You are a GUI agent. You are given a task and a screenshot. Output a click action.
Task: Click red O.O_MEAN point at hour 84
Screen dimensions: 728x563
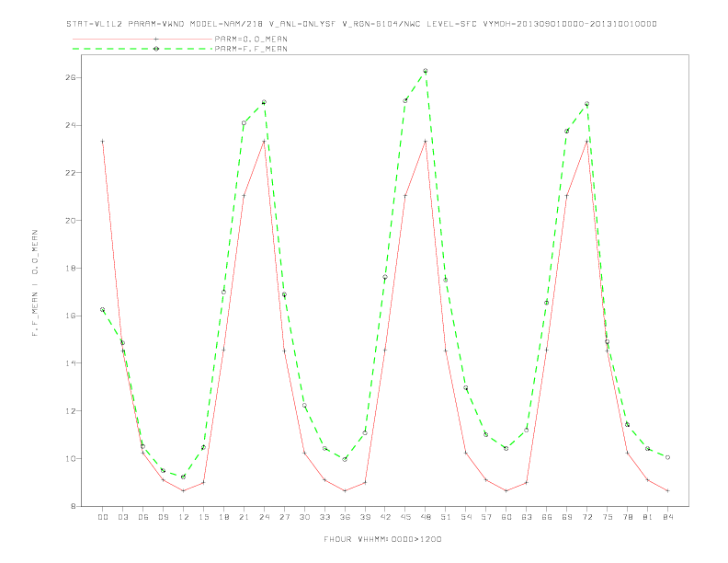(667, 490)
